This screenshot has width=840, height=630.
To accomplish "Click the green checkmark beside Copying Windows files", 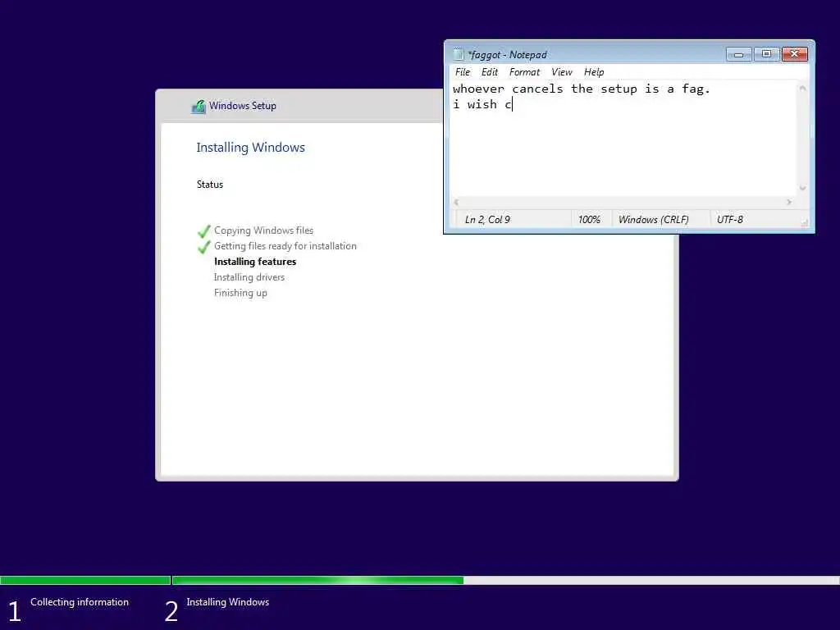I will [x=203, y=231].
